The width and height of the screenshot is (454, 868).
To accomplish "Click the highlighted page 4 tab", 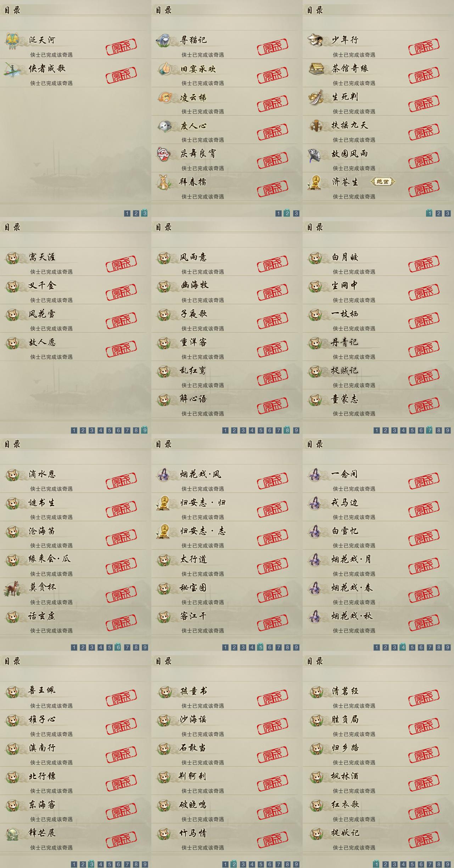I will pyautogui.click(x=403, y=647).
